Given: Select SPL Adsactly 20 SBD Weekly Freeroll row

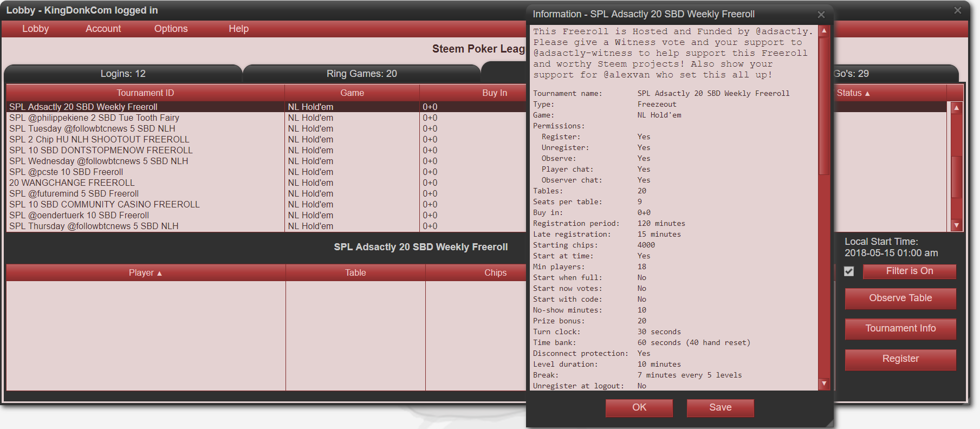Looking at the screenshot, I should point(266,107).
